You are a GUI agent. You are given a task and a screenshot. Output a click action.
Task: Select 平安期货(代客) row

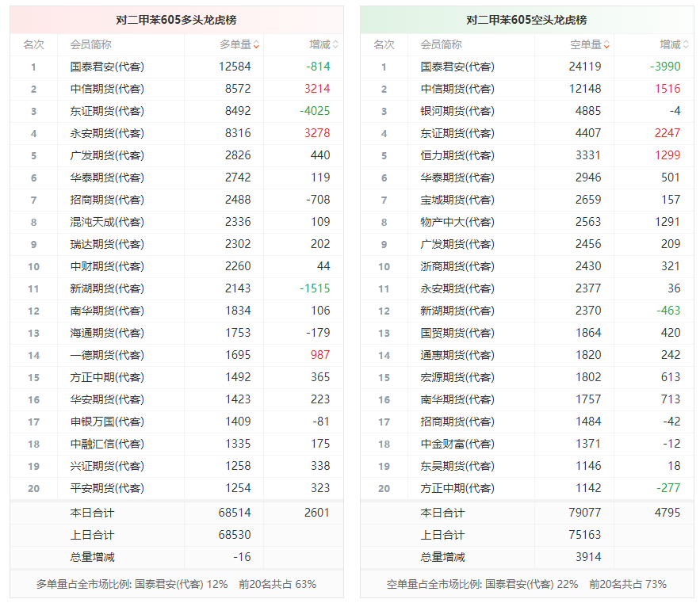click(177, 488)
